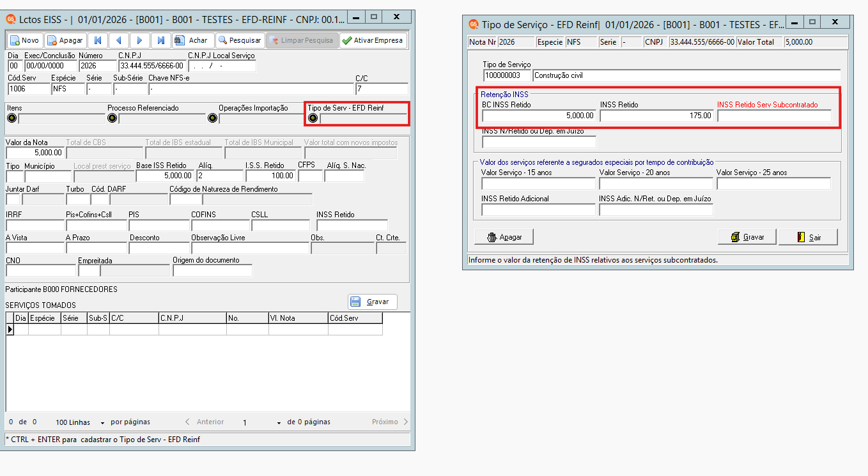This screenshot has width=868, height=476.
Task: Click the Próximo pagination link
Action: coord(390,422)
